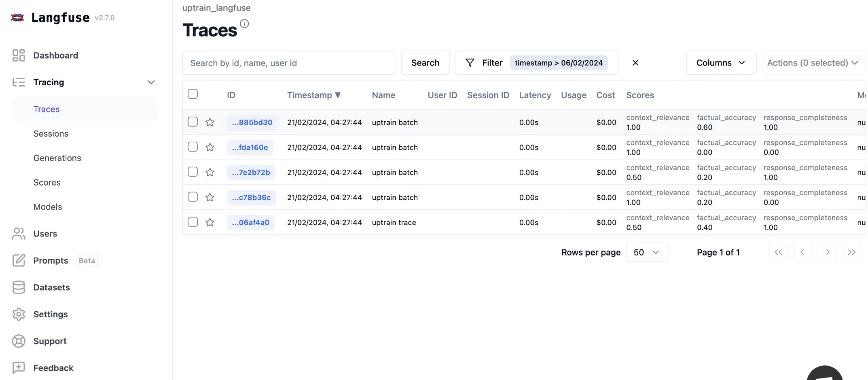Click the Langfuse logo icon

[x=17, y=17]
